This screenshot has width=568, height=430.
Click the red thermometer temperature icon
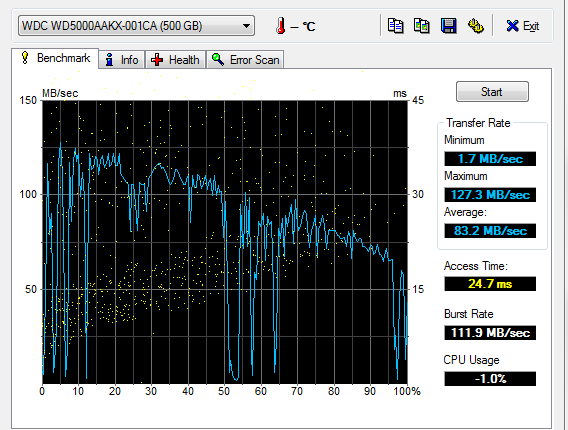[280, 26]
